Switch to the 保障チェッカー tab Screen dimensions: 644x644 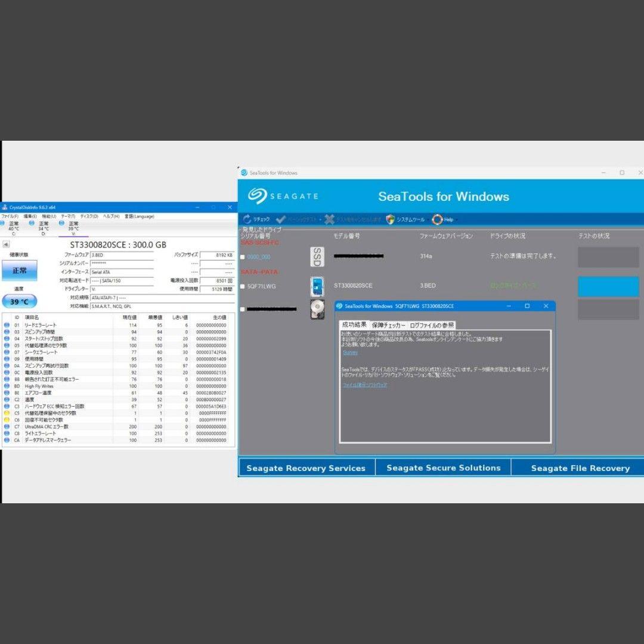click(x=388, y=325)
